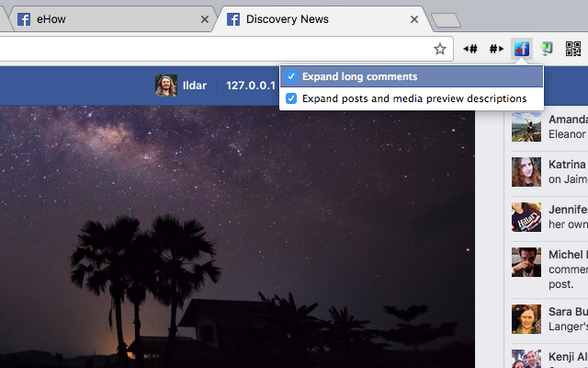Click Sara's avatar in the ticker
This screenshot has height=368, width=588.
(x=526, y=319)
